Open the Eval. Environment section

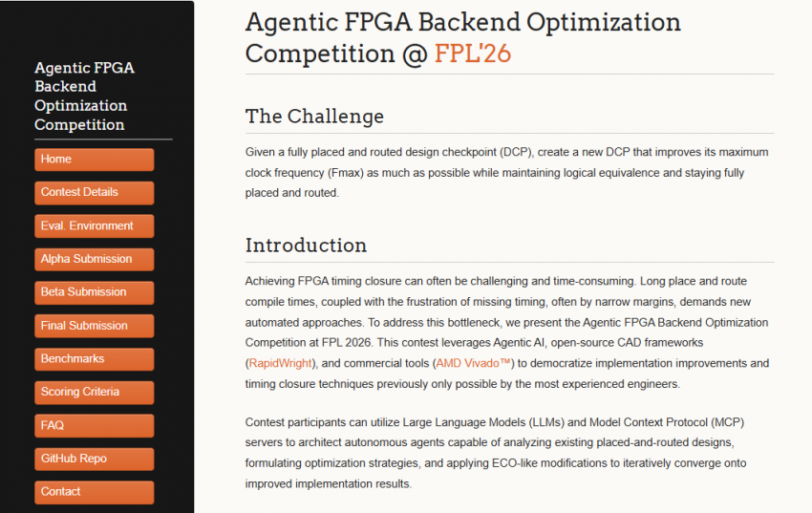click(x=94, y=226)
